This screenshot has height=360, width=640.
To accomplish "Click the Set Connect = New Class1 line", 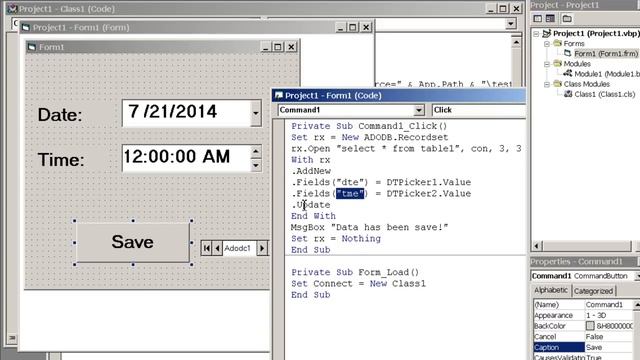I will (358, 284).
